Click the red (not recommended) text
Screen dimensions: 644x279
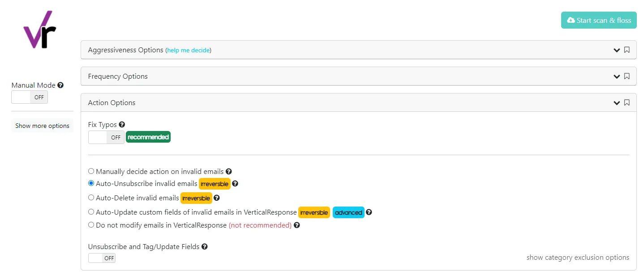[x=260, y=225]
